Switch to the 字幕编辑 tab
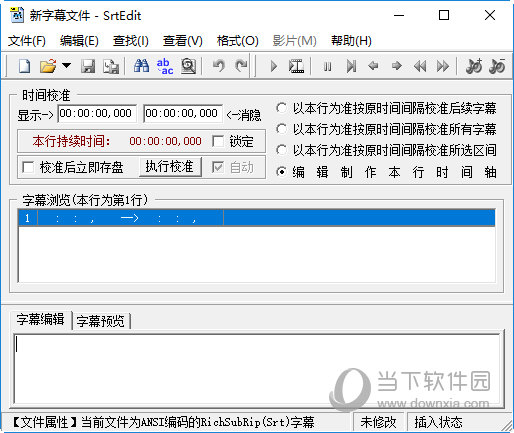The height and width of the screenshot is (433, 514). click(x=41, y=319)
